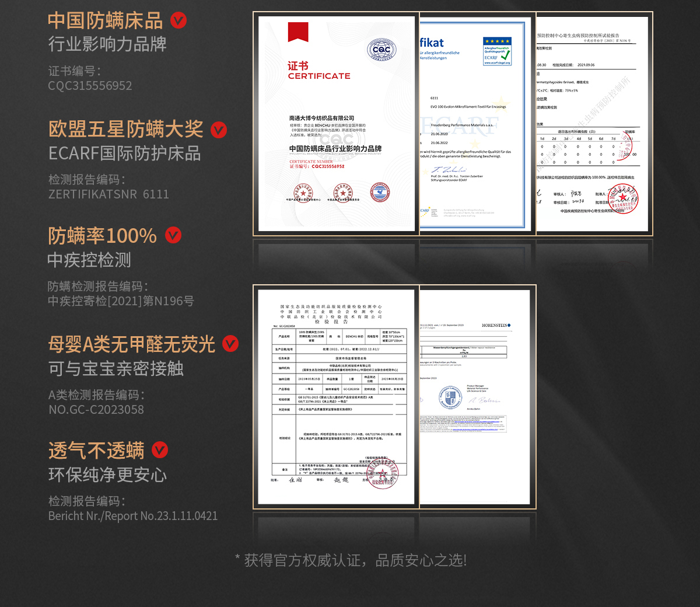
Task: Open the CQC certificate thumbnail
Action: (x=336, y=124)
